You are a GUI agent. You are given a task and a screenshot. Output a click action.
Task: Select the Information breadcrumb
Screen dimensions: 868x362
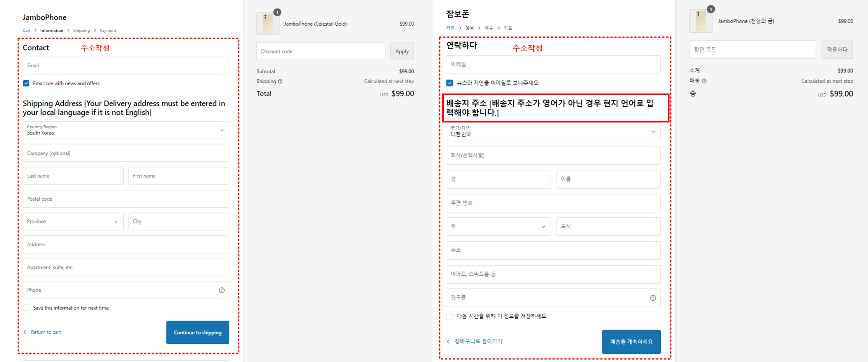[x=52, y=31]
